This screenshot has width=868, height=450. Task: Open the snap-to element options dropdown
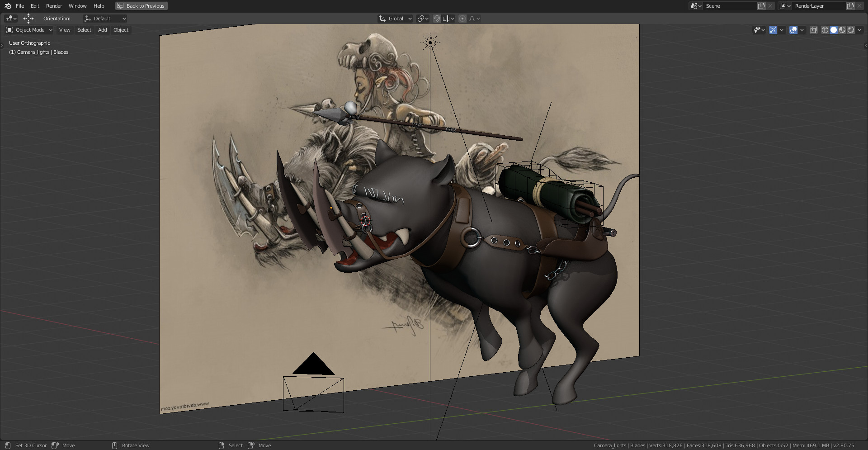tap(448, 19)
